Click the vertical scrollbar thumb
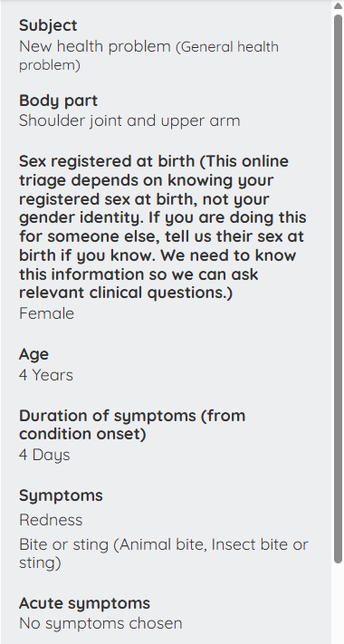 (x=338, y=289)
